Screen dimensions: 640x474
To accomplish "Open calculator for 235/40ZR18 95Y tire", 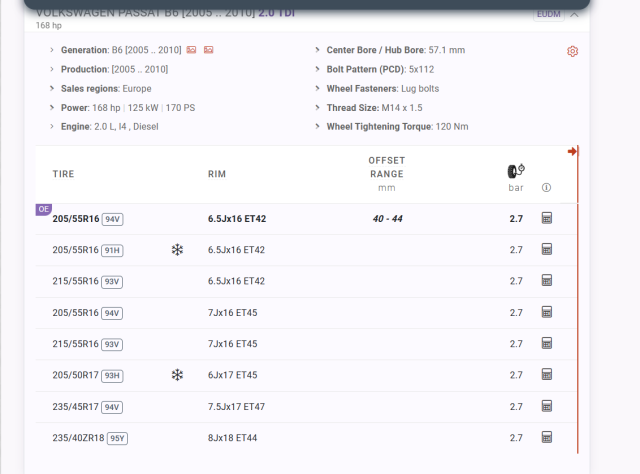I will [x=547, y=438].
